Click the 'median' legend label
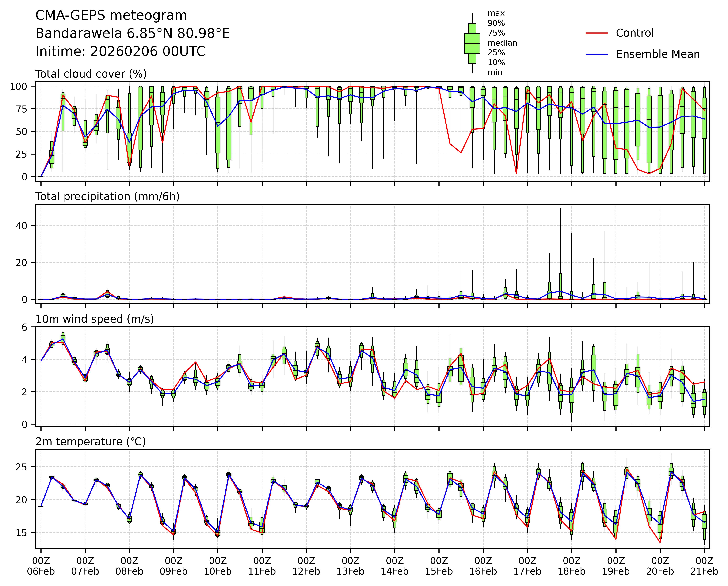Screen dimensions: 728x586 [502, 43]
